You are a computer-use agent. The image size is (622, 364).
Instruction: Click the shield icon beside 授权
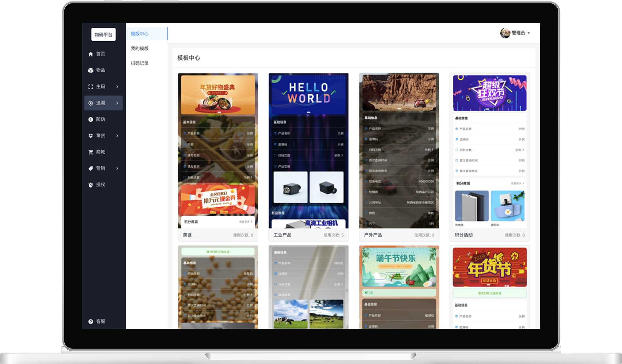[x=91, y=185]
